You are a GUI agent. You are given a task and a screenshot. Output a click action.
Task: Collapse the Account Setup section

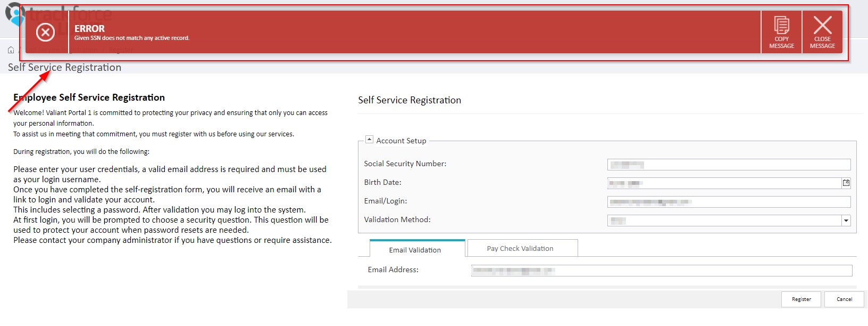[369, 140]
